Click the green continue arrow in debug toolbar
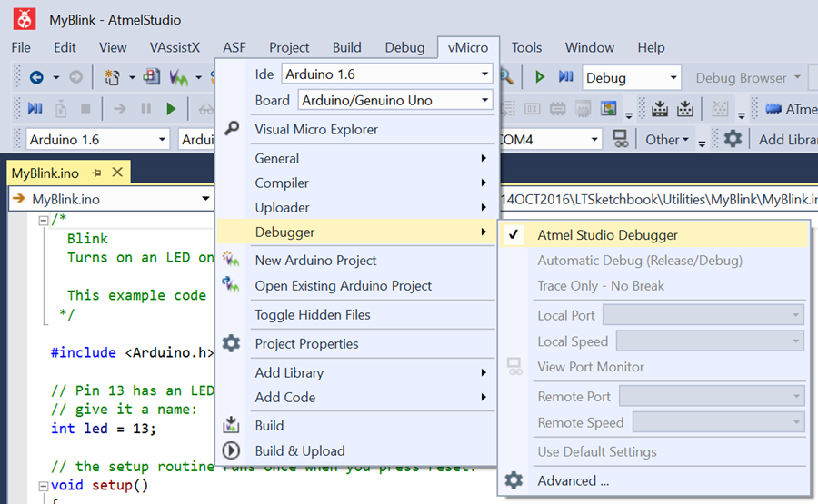The image size is (818, 504). click(x=171, y=108)
